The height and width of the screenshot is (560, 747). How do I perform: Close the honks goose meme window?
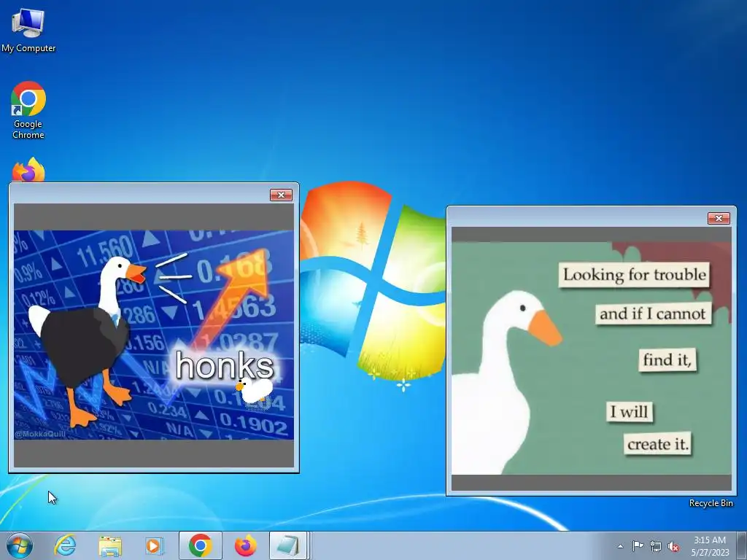pyautogui.click(x=281, y=195)
